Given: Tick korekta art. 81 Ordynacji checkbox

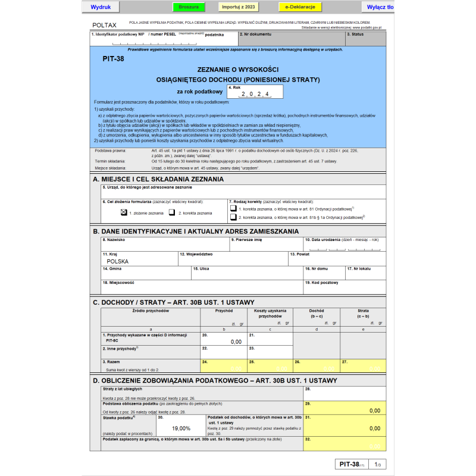Looking at the screenshot, I should 234,209.
